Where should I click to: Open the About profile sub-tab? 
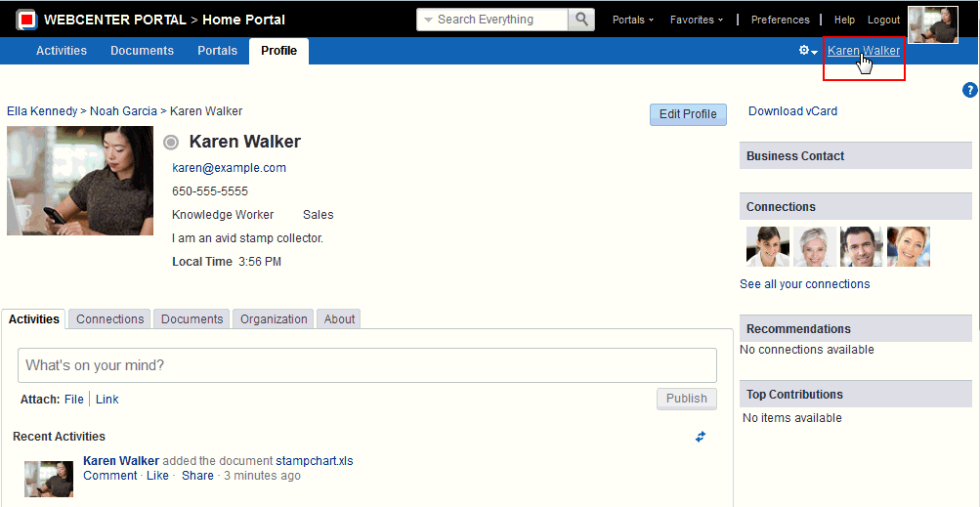click(339, 318)
